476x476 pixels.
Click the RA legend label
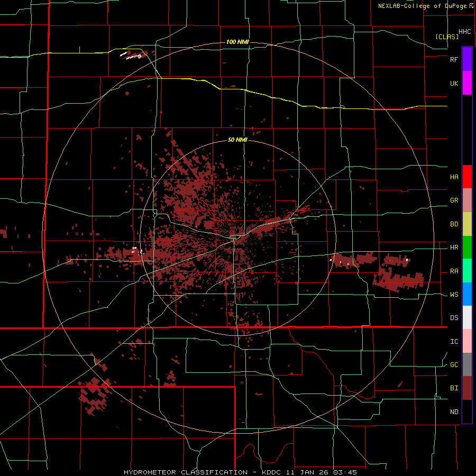click(454, 271)
